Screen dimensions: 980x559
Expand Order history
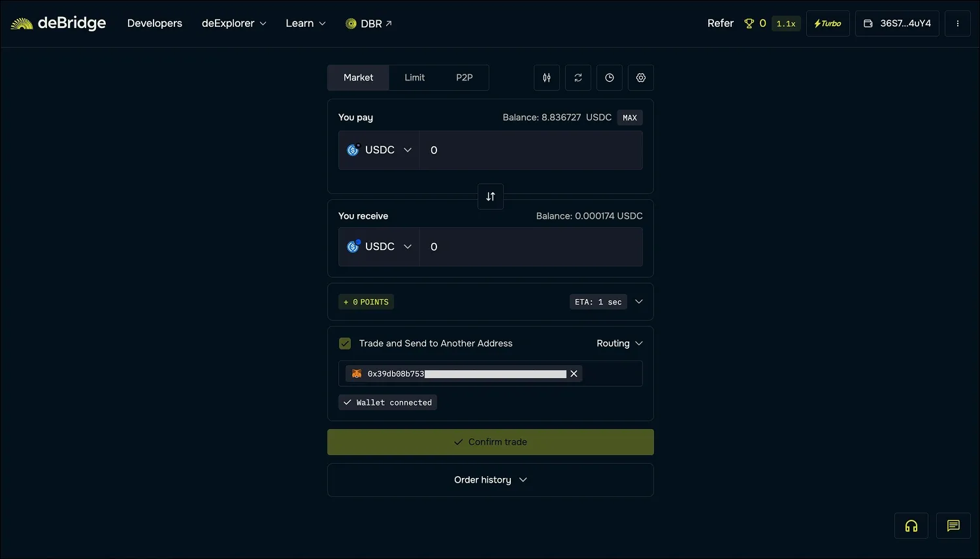[x=491, y=480]
